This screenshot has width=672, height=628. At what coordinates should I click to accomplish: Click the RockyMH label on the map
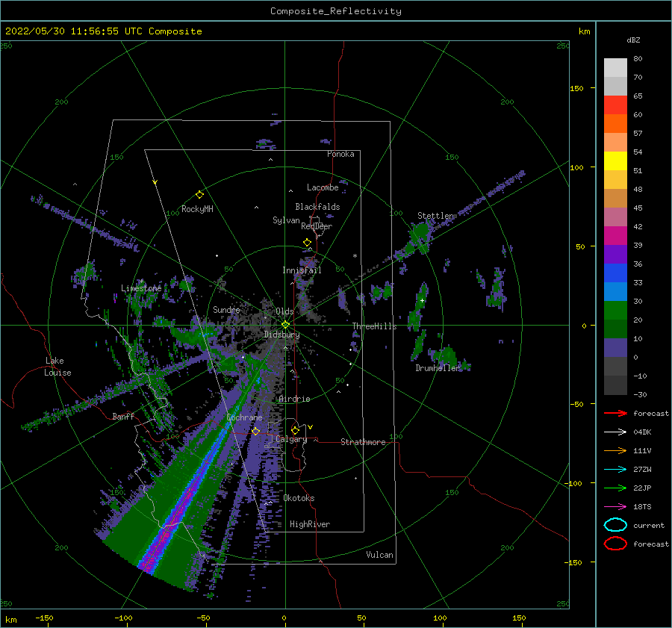(197, 209)
